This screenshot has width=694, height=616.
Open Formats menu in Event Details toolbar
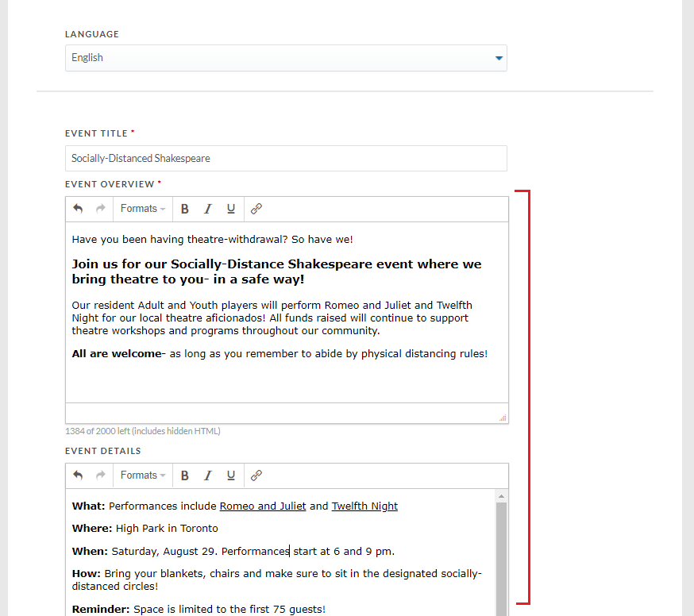[x=143, y=475]
